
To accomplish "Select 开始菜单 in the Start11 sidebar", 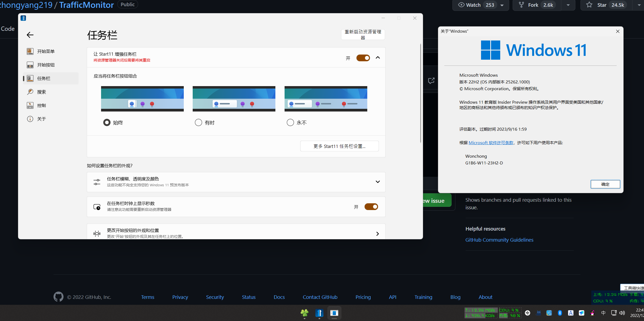I will pos(46,51).
